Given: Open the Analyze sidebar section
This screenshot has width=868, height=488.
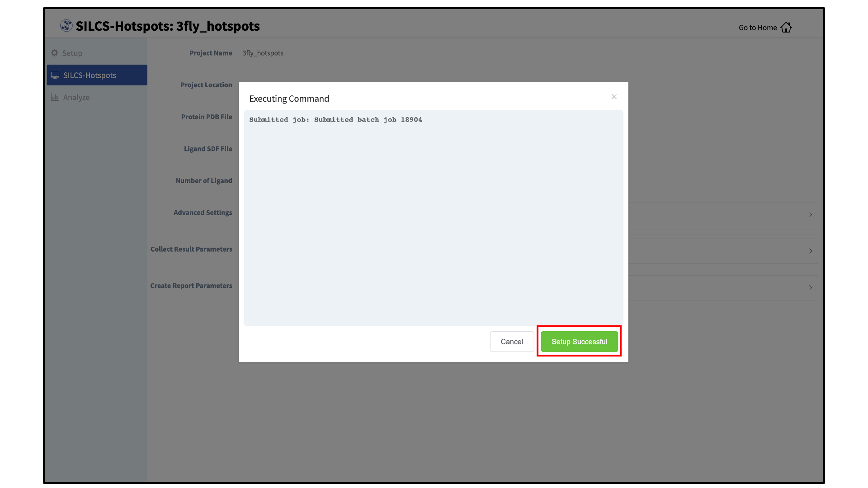Looking at the screenshot, I should click(x=97, y=97).
